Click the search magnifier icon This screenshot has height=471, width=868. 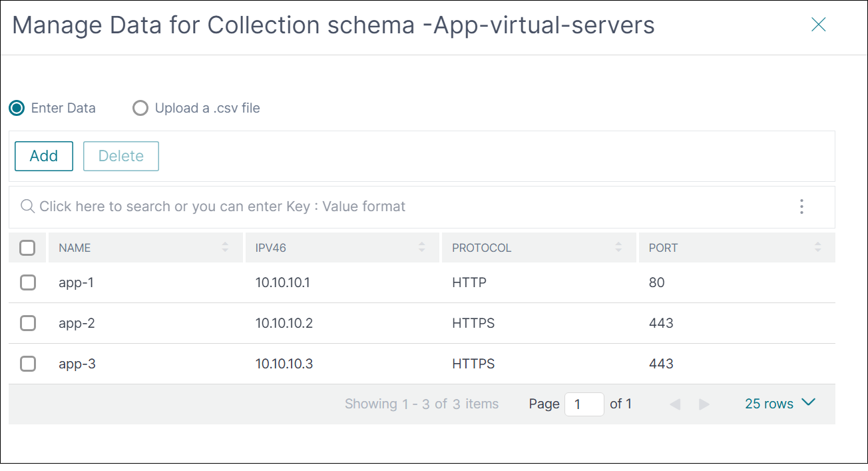click(27, 207)
